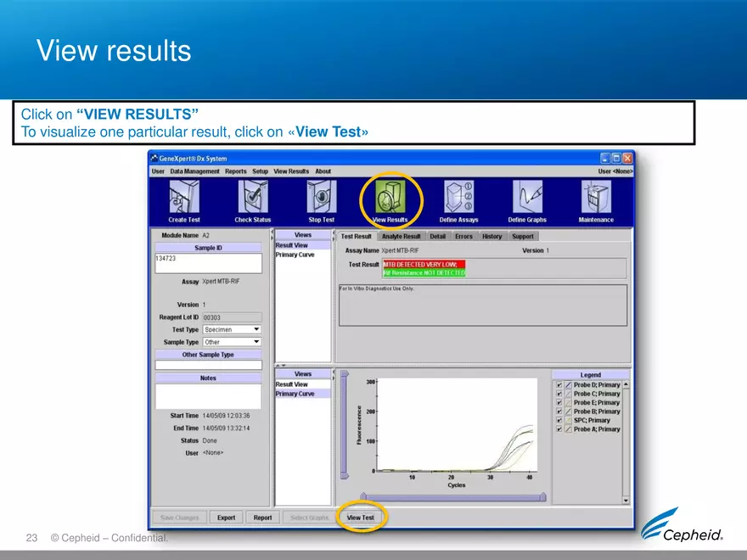Viewport: 747px width, 560px height.
Task: Select the Create Test toolbar icon
Action: pyautogui.click(x=183, y=198)
